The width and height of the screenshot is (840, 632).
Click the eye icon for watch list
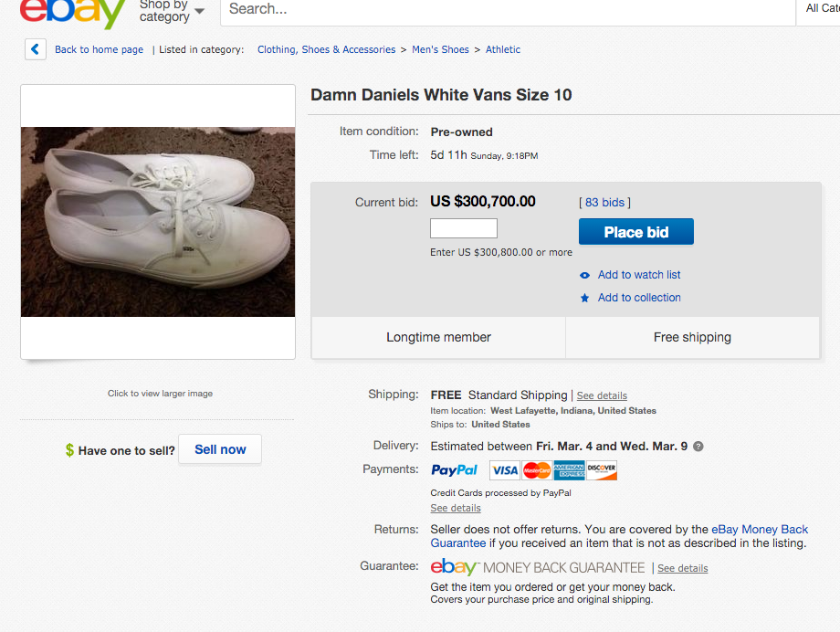585,275
